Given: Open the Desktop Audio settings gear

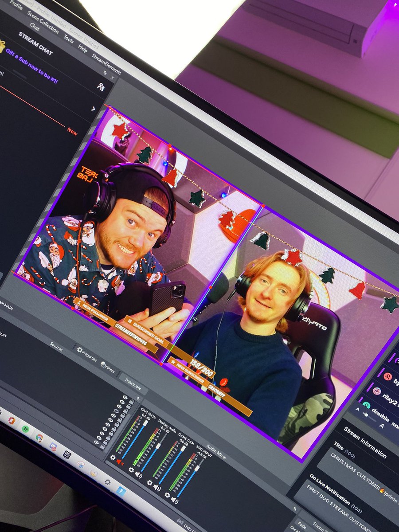Looking at the screenshot, I should (131, 469).
